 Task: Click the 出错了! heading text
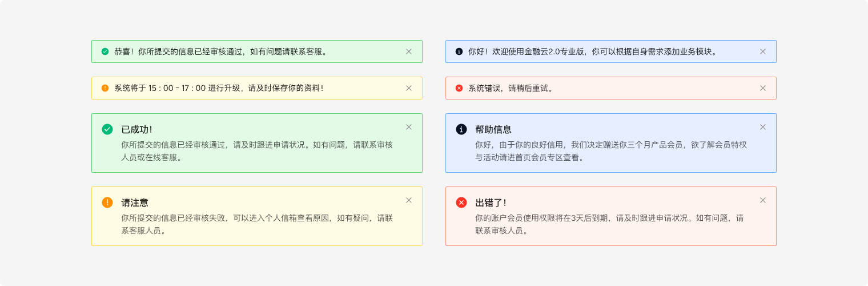[x=491, y=203]
